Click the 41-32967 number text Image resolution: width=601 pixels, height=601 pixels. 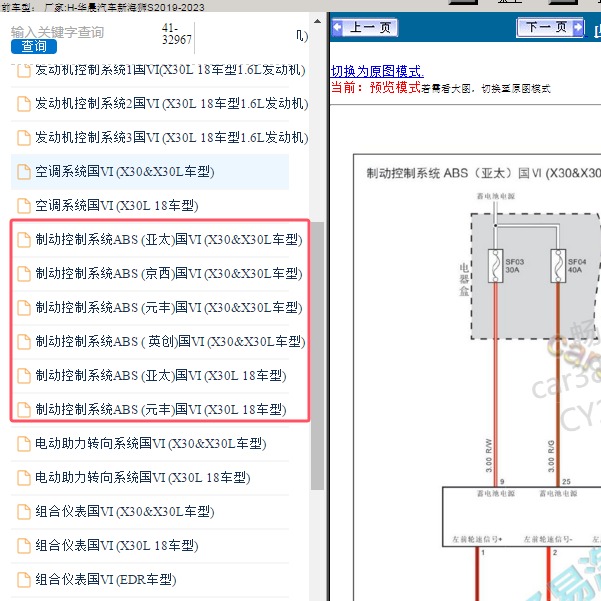pyautogui.click(x=177, y=34)
